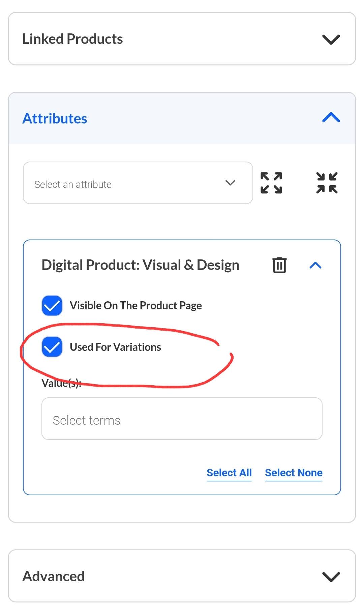Click the Advanced section down-chevron icon
364x616 pixels.
click(x=331, y=577)
